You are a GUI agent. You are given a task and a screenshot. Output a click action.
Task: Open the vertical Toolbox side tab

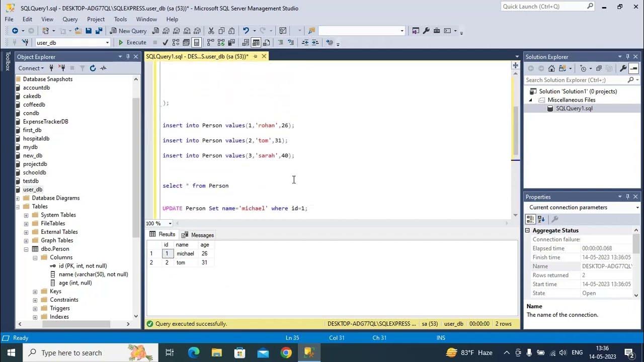pos(8,61)
